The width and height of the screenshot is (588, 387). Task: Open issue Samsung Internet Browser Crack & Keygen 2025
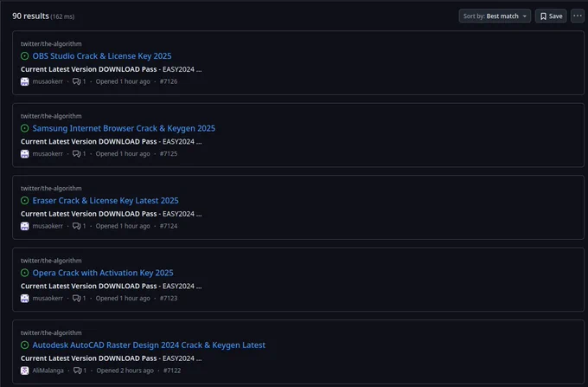[124, 128]
